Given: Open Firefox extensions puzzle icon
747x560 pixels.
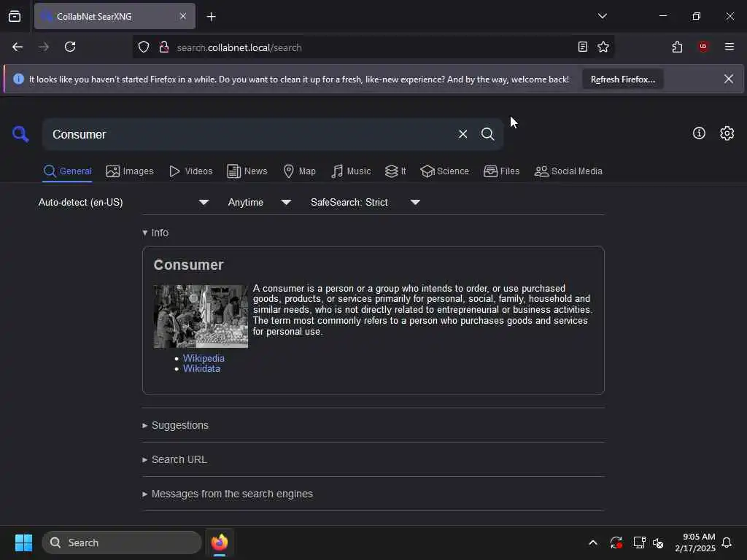Looking at the screenshot, I should pyautogui.click(x=677, y=47).
